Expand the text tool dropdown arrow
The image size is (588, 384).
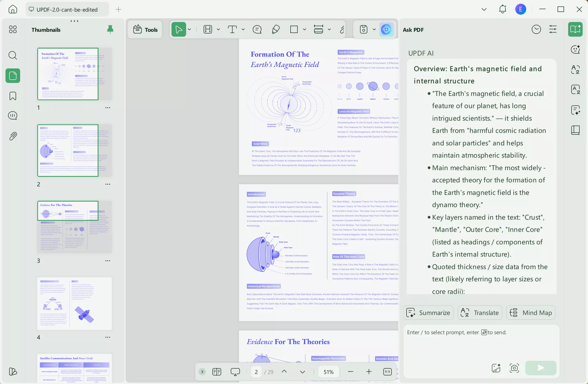243,30
